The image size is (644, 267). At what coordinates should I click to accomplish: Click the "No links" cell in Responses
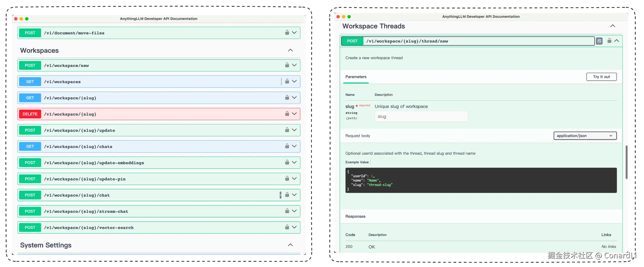pyautogui.click(x=609, y=247)
